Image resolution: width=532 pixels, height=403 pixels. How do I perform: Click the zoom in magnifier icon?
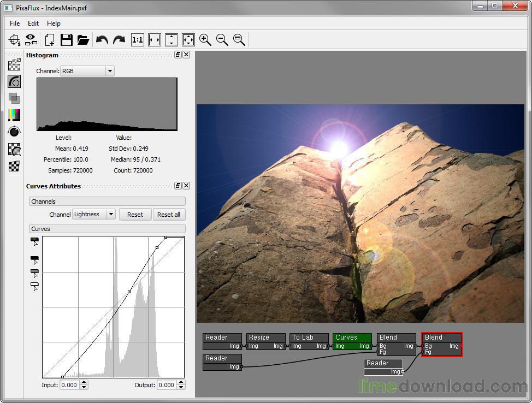pos(205,39)
